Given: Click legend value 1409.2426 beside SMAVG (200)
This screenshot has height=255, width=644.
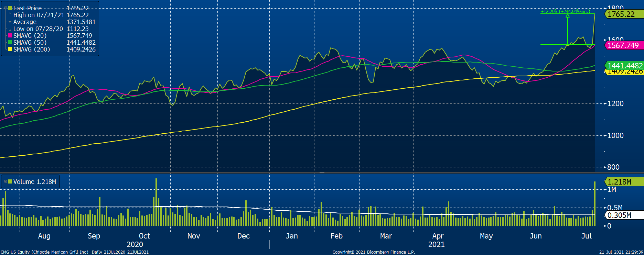Looking at the screenshot, I should click(81, 49).
